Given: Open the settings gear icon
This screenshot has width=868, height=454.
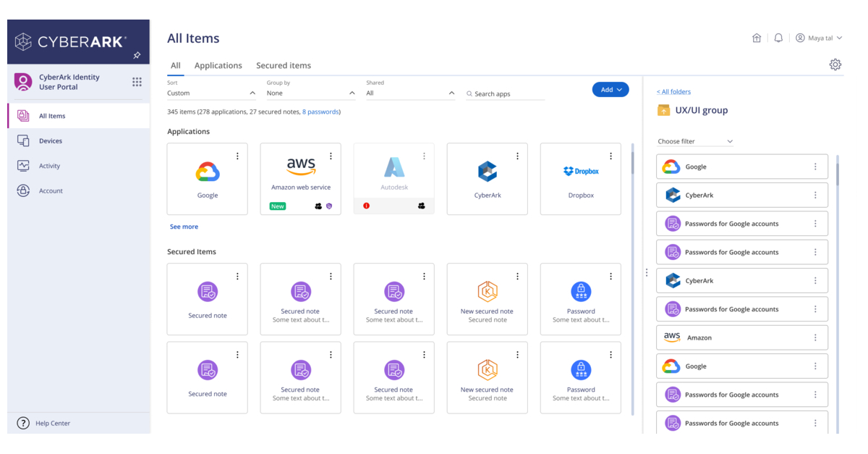Looking at the screenshot, I should pyautogui.click(x=835, y=64).
